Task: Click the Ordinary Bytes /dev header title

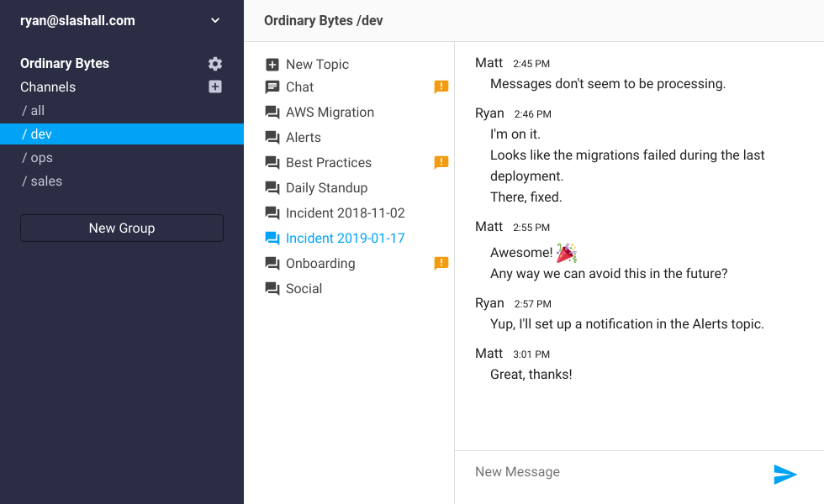Action: point(323,20)
